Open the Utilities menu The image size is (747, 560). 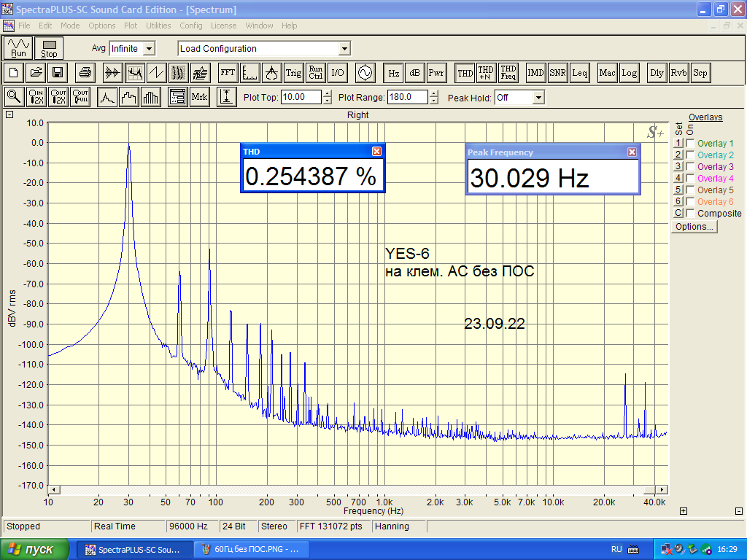pos(158,26)
